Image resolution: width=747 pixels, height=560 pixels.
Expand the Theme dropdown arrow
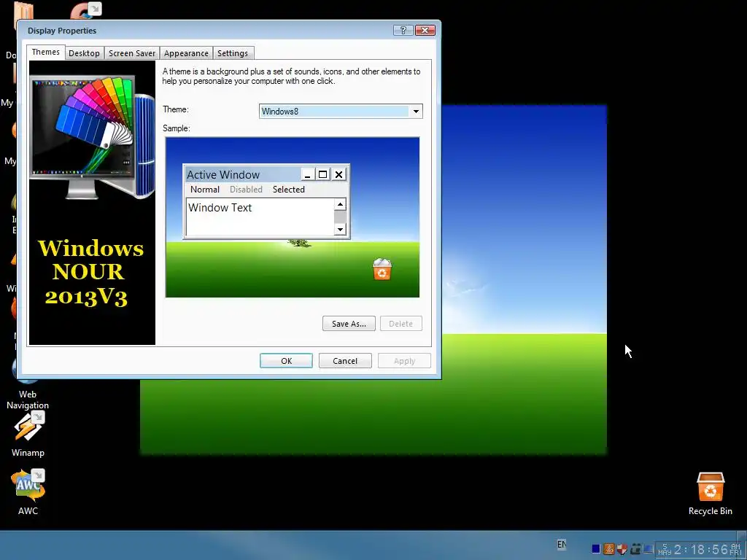tap(415, 112)
